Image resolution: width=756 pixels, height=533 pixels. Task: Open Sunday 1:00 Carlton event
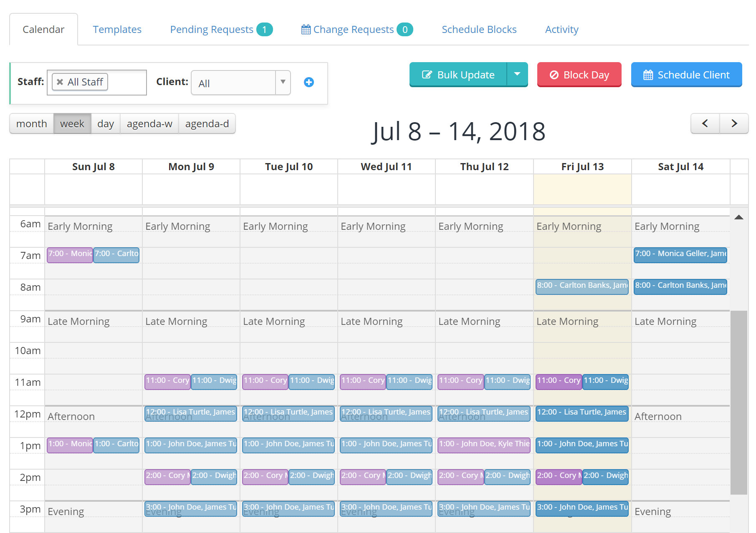tap(116, 445)
